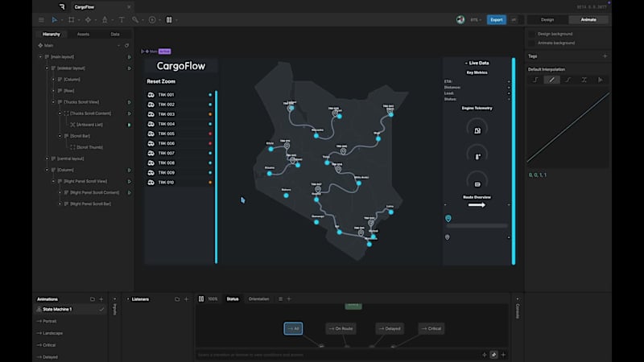Click the Rive logo home icon
Viewport: 644px width, 362px height.
[x=62, y=6]
